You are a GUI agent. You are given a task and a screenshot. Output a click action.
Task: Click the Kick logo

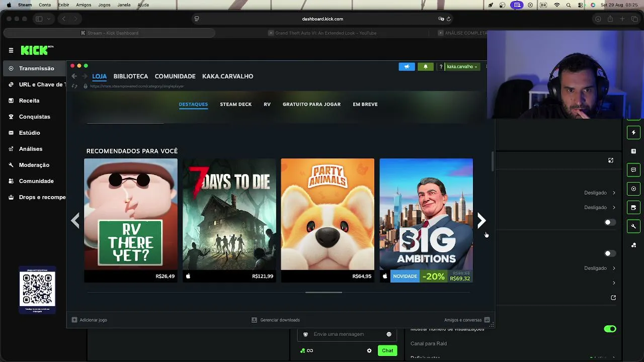coord(37,50)
